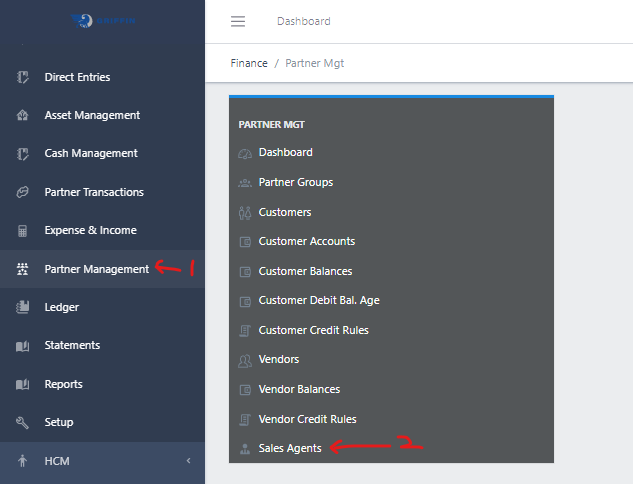Image resolution: width=633 pixels, height=484 pixels.
Task: Click the Partner Transactions link icon
Action: (23, 192)
